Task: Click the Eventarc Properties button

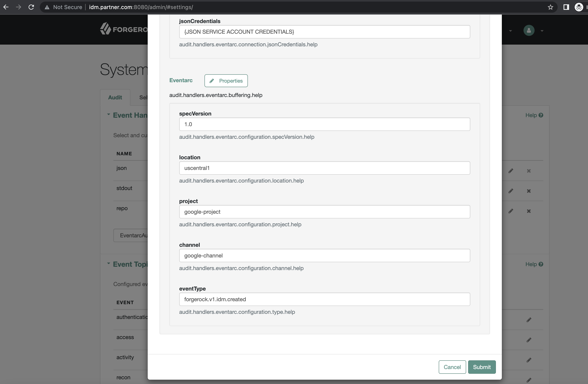Action: [x=226, y=81]
